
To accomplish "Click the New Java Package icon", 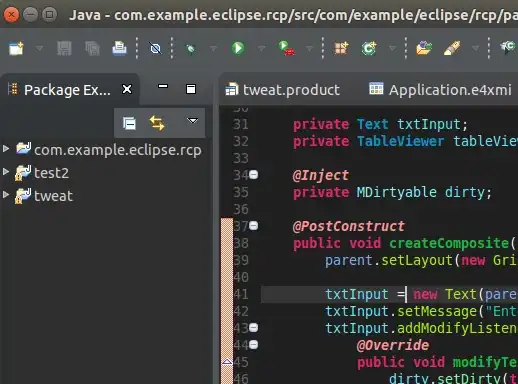I will coord(341,48).
